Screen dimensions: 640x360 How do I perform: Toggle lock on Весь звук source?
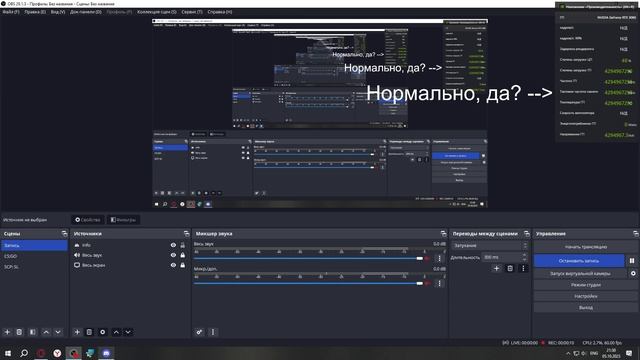pyautogui.click(x=182, y=255)
